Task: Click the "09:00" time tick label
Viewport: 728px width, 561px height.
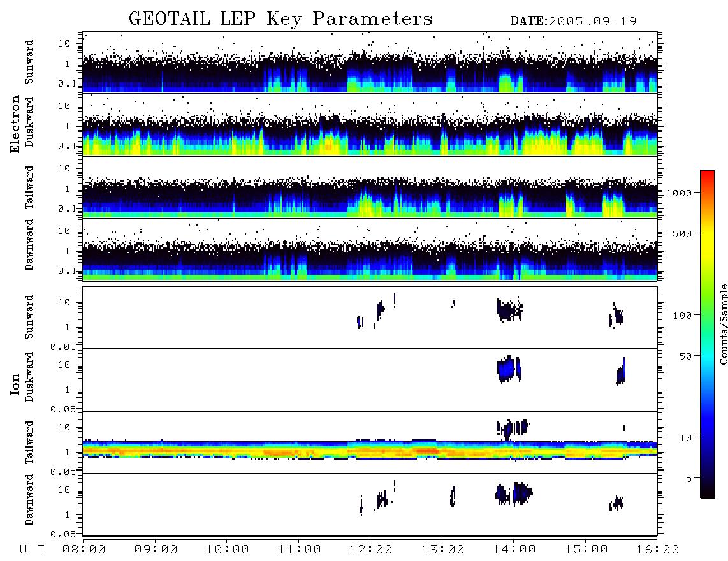Action: pos(156,550)
